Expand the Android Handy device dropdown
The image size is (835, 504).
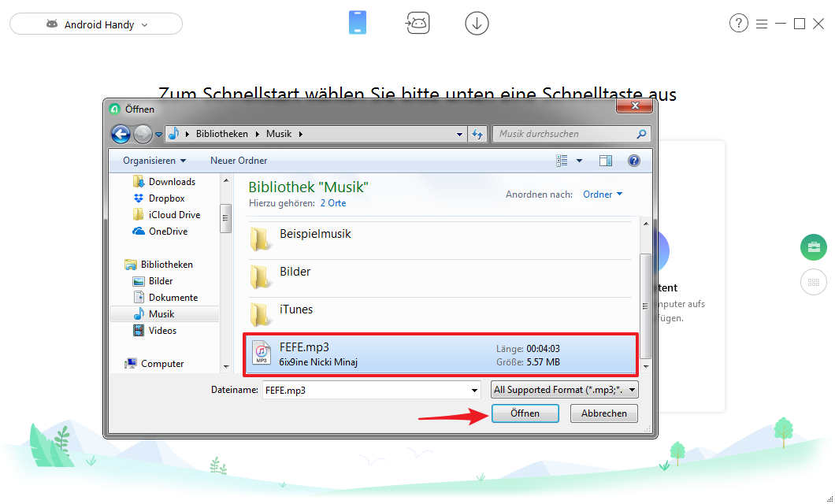pyautogui.click(x=96, y=24)
